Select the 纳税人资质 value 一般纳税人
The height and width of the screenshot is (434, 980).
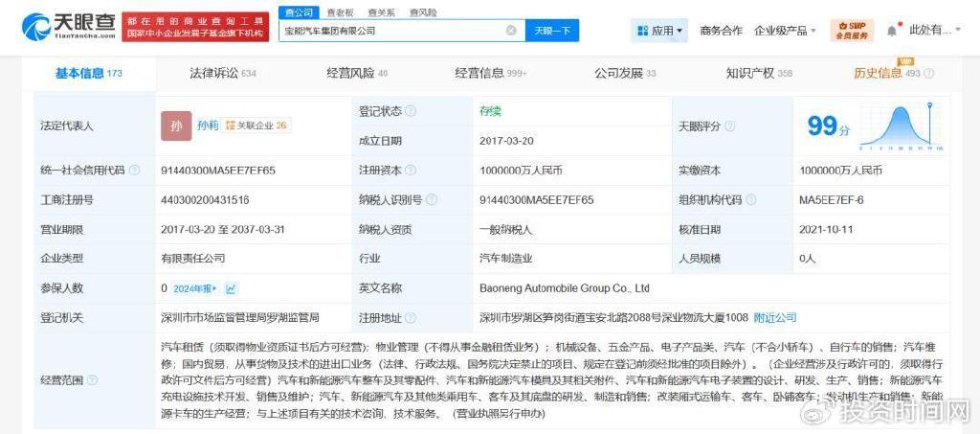tap(505, 230)
